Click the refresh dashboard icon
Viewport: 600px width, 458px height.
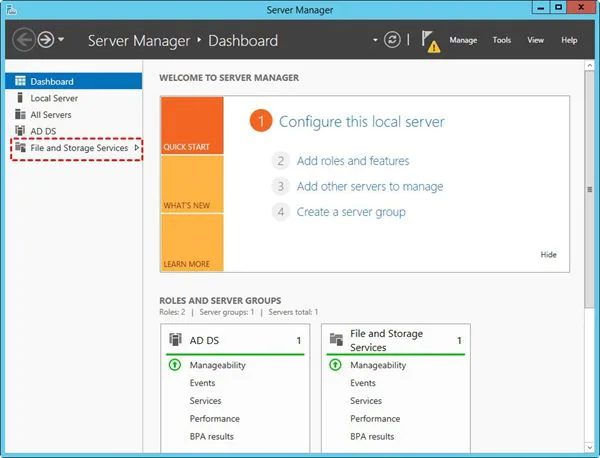(x=392, y=40)
